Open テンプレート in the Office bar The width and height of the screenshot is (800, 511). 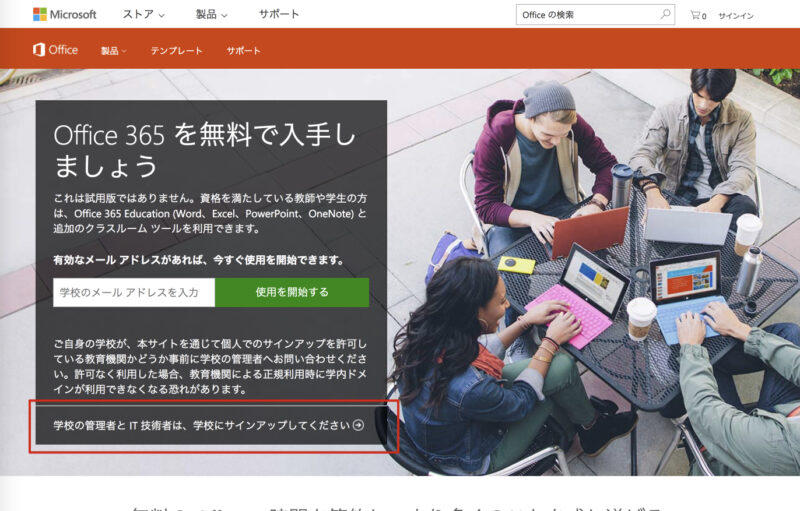point(176,50)
